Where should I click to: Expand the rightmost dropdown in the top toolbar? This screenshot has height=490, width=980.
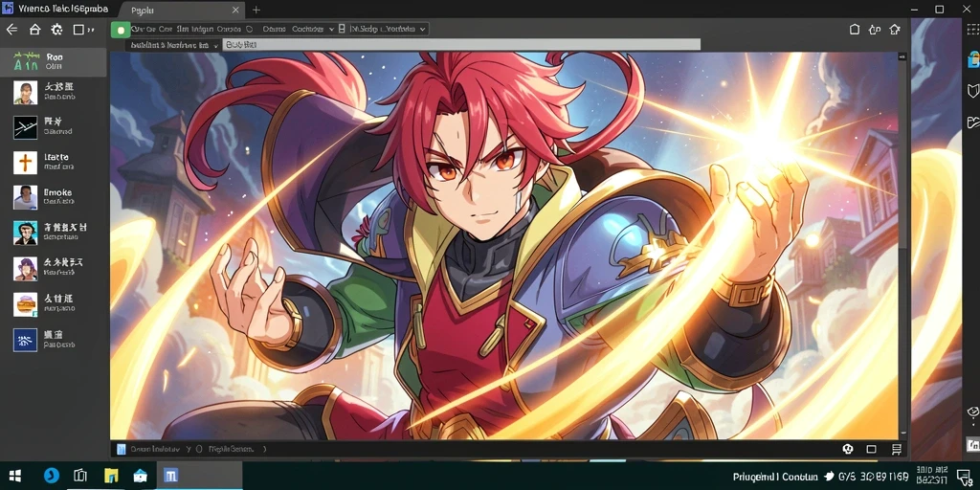(423, 29)
